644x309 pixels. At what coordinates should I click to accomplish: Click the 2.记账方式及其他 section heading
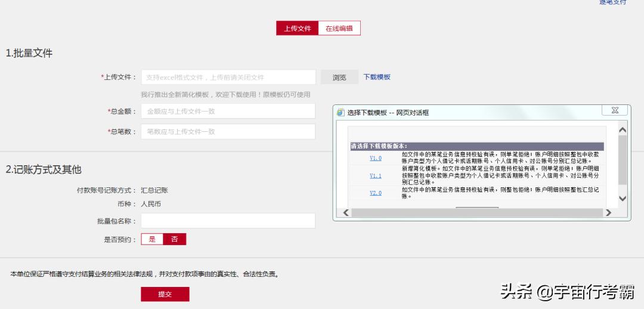pos(44,169)
